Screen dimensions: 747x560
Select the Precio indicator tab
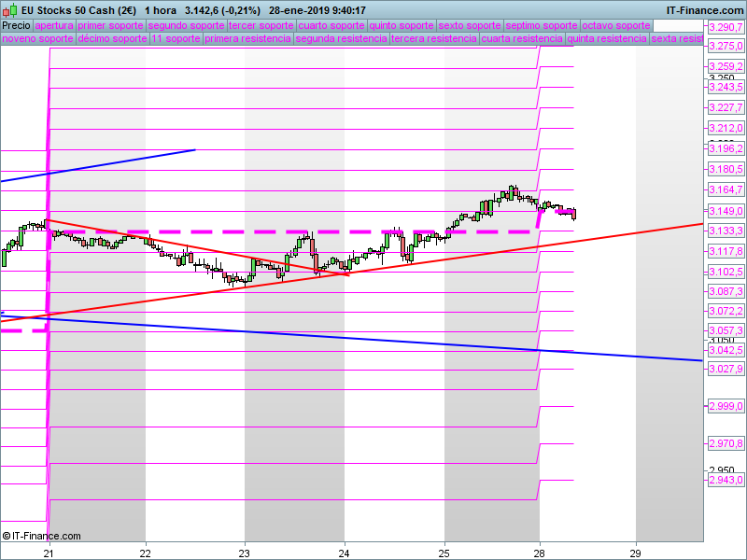point(17,26)
